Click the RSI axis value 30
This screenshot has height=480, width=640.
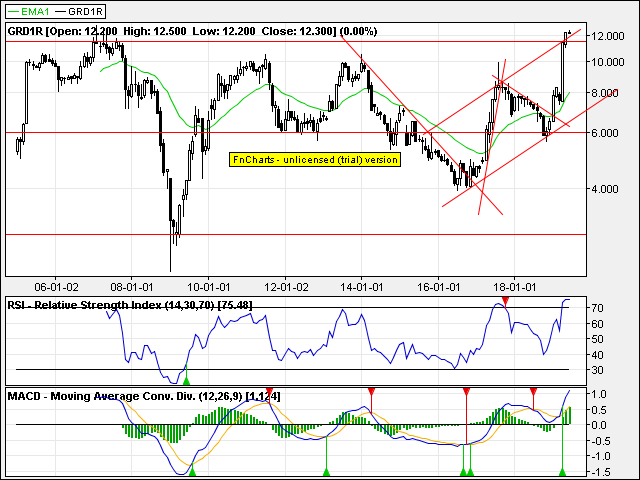click(x=598, y=370)
